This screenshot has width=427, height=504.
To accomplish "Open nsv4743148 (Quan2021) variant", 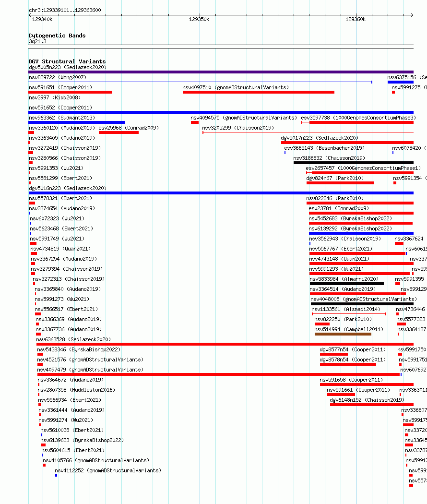I will (339, 259).
